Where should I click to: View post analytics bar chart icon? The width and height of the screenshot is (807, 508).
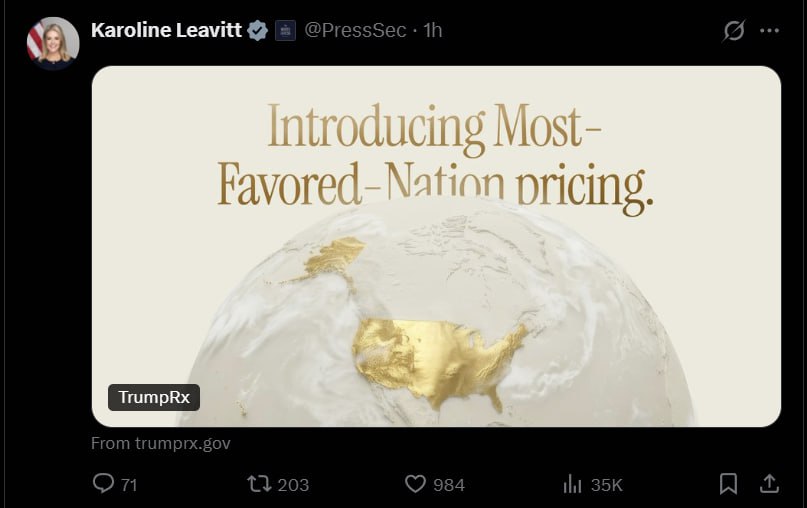pos(572,484)
